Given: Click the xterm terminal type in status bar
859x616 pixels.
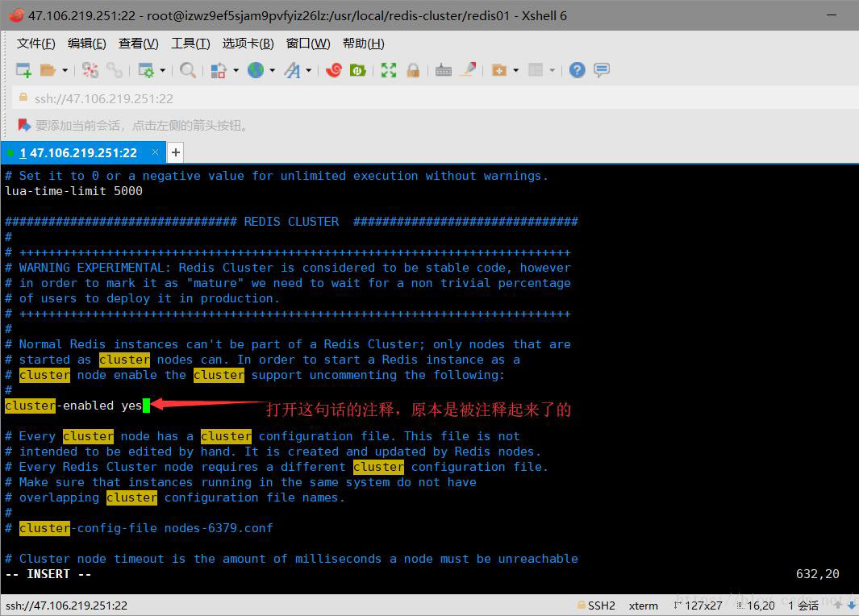Looking at the screenshot, I should [643, 606].
